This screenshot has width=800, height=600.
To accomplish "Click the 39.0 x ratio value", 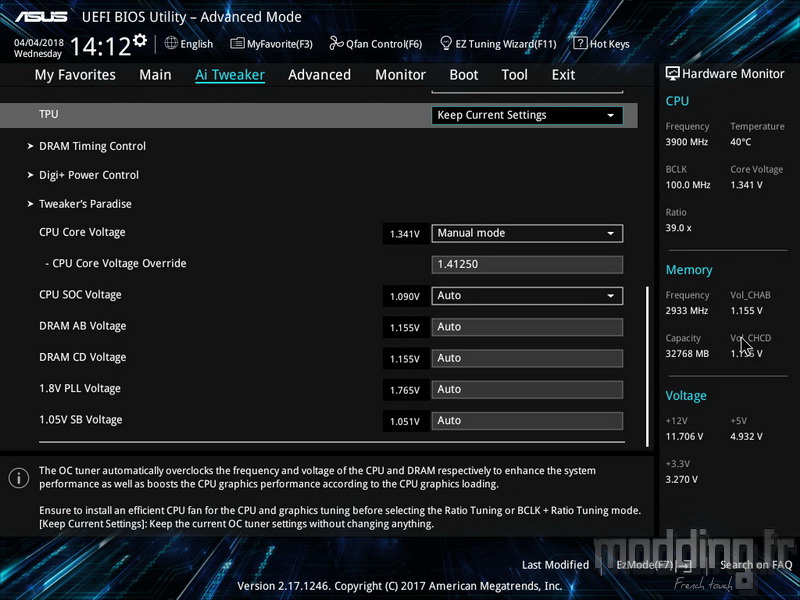I will pos(678,228).
